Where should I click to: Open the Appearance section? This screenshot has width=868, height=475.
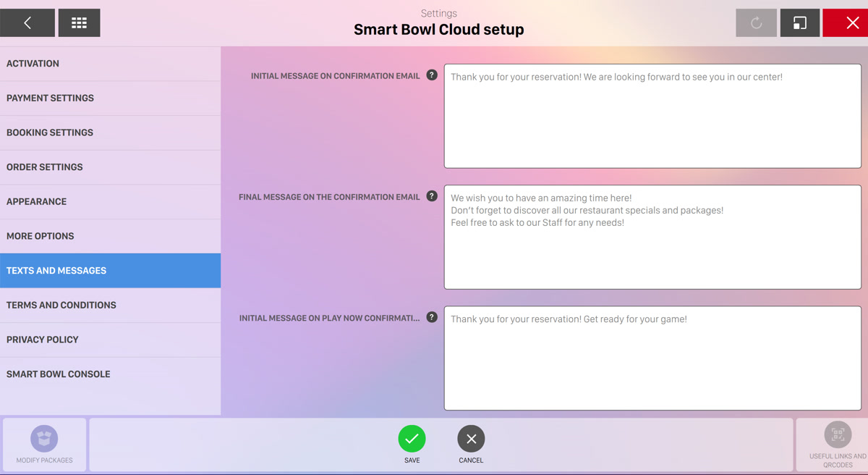coord(110,201)
